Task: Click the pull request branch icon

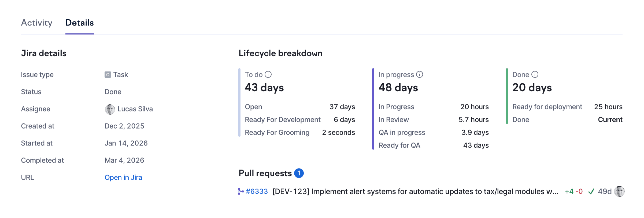Action: click(x=240, y=191)
